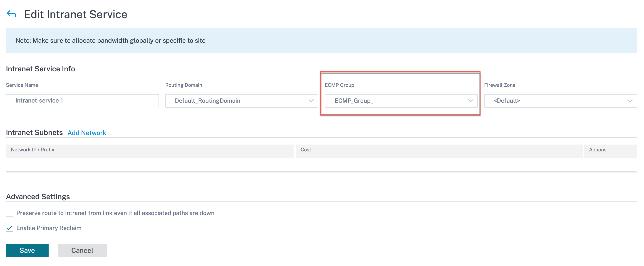Click the ECMP Group field label

[x=339, y=85]
